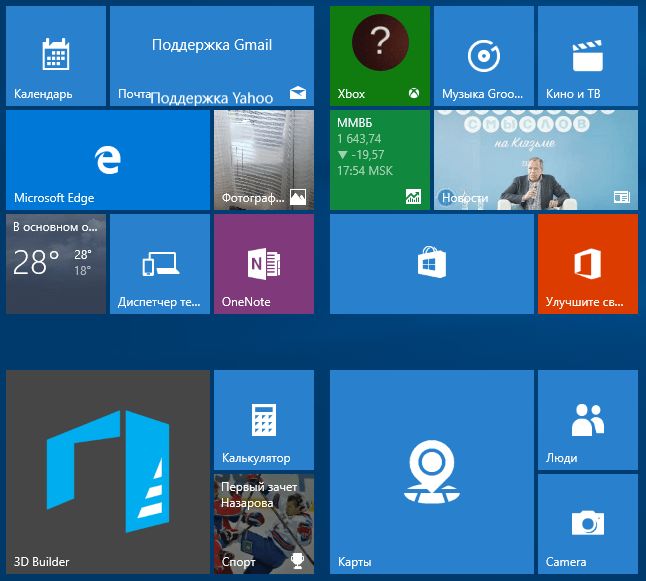Open the Новости news tile
The height and width of the screenshot is (581, 646).
[x=535, y=160]
